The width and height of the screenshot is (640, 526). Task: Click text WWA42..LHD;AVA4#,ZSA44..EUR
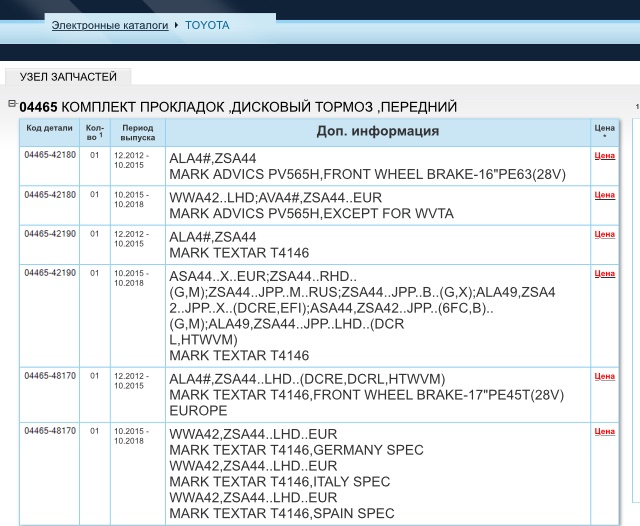[x=276, y=198]
